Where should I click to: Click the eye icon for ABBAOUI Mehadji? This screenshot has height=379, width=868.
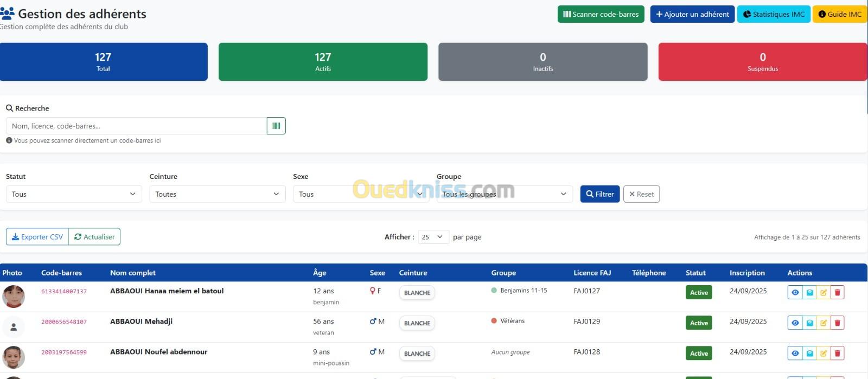795,323
